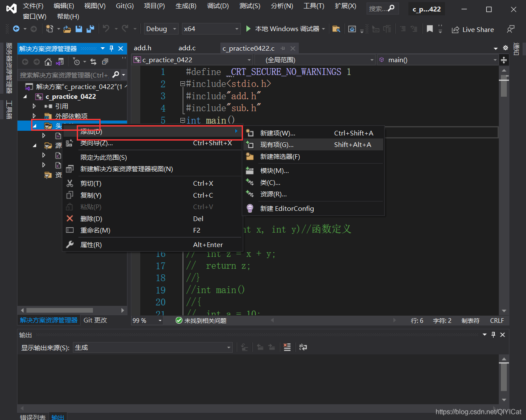Screen dimensions: 526x420
Task: Click the New Project toolbar icon
Action: 49,29
